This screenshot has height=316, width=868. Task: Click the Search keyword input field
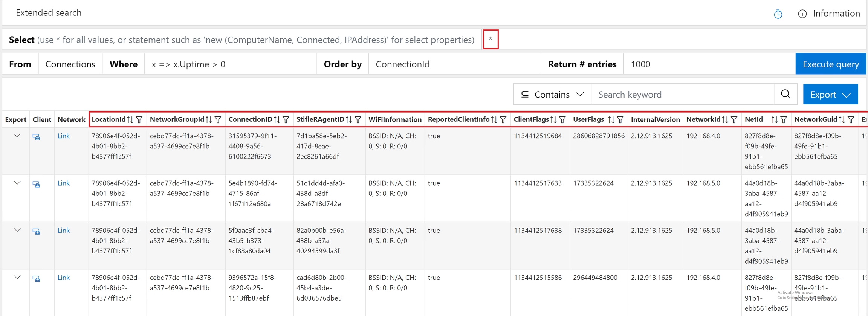pos(682,94)
